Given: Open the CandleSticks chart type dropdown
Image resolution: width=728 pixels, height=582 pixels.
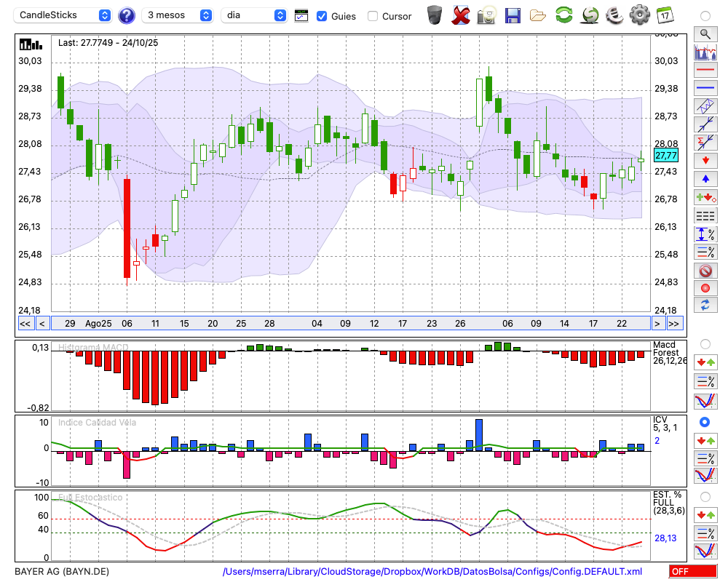Looking at the screenshot, I should coord(64,15).
